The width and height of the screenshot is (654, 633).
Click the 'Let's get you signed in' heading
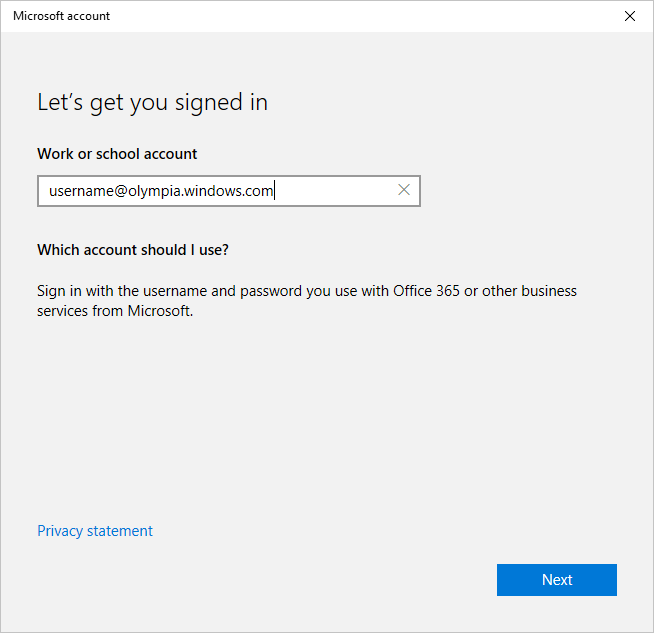[x=152, y=102]
